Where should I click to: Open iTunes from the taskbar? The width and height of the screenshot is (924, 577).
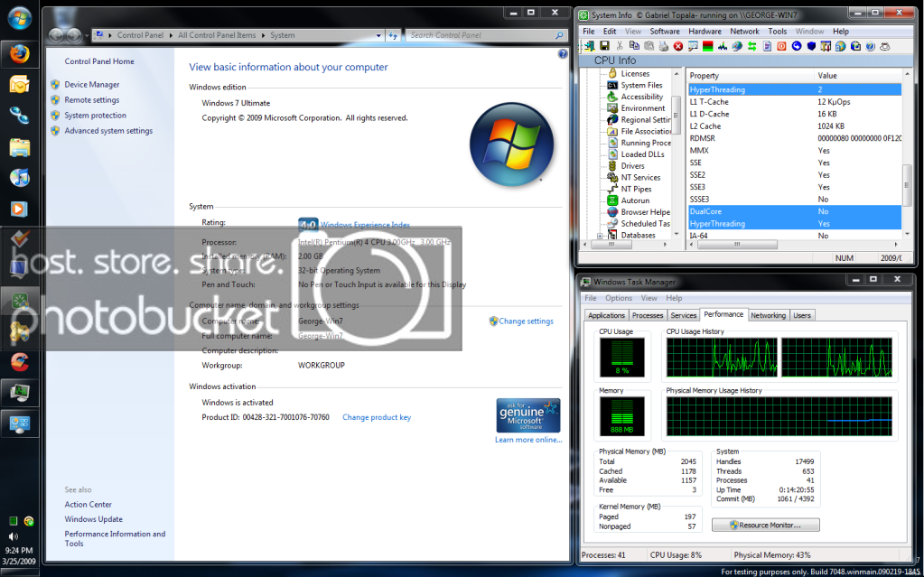[20, 177]
